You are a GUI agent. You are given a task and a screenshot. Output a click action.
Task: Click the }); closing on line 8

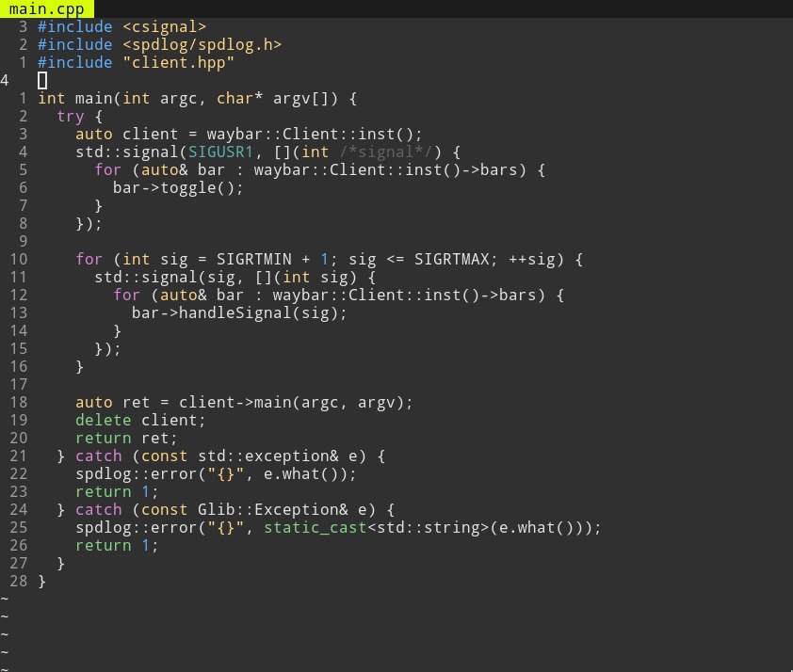pyautogui.click(x=89, y=224)
